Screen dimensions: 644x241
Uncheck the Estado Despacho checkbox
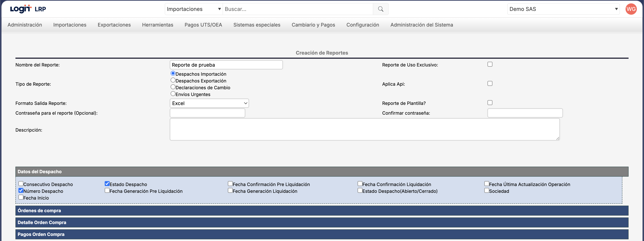107,184
